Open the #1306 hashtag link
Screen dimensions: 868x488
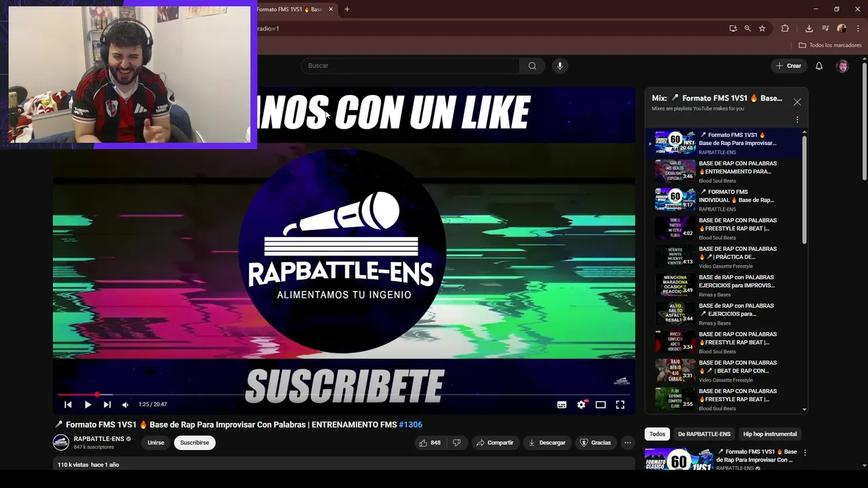(410, 424)
